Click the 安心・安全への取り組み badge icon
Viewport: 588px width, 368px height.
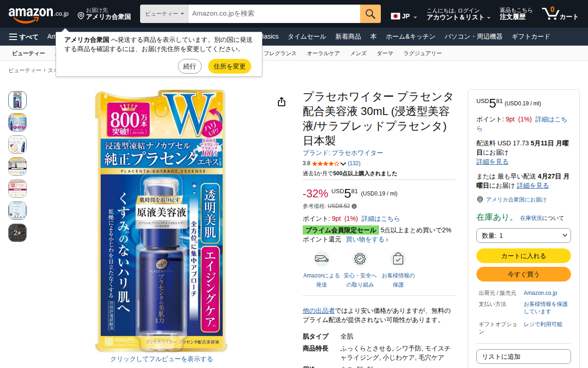tap(360, 259)
